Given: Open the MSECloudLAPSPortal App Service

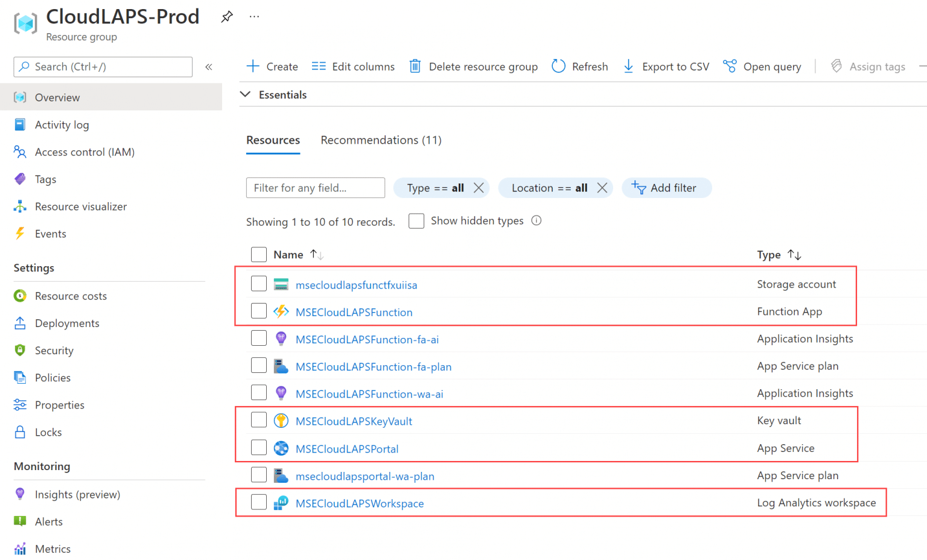Looking at the screenshot, I should pos(346,448).
